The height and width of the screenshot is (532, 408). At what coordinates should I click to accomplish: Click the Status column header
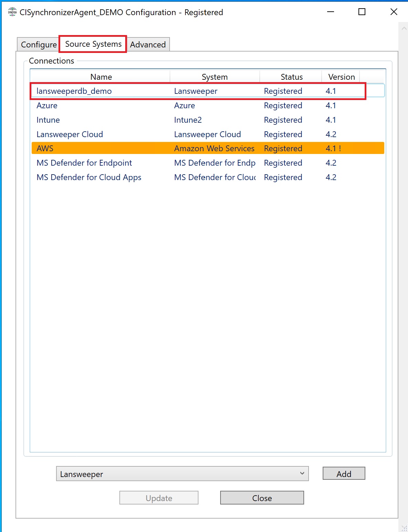291,77
